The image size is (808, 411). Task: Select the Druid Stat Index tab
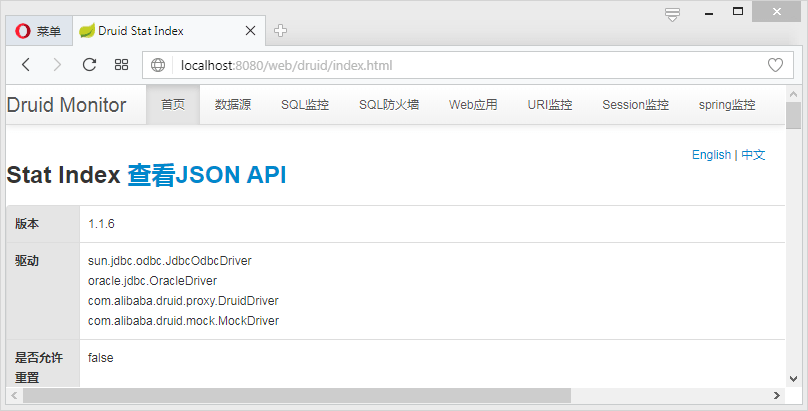pos(169,31)
